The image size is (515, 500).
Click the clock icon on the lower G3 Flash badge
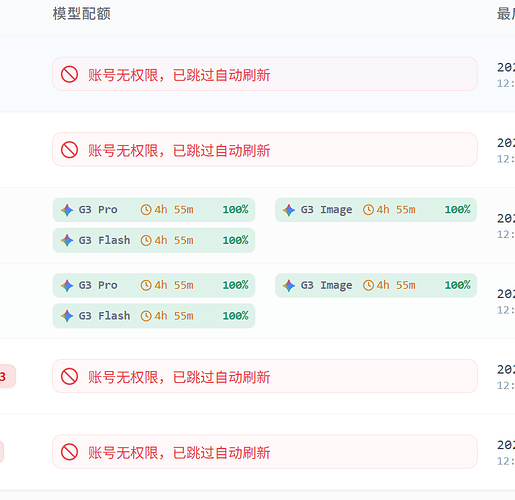[146, 316]
